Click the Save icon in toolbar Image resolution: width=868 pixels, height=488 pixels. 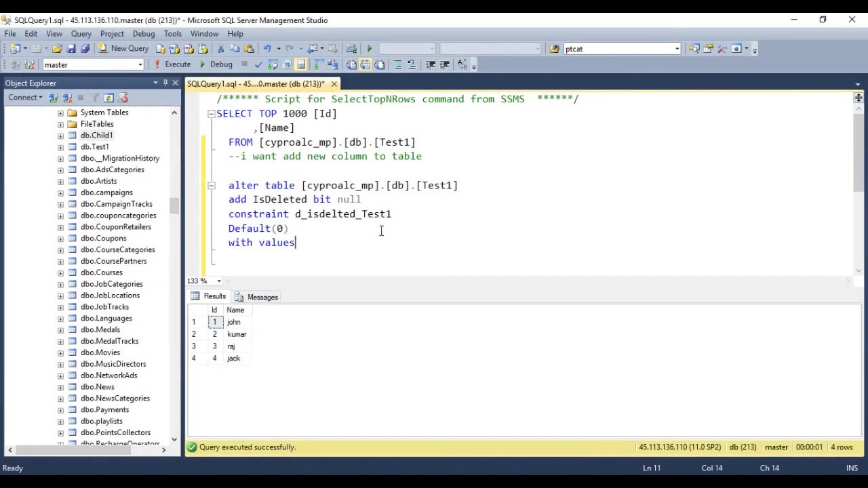[71, 48]
